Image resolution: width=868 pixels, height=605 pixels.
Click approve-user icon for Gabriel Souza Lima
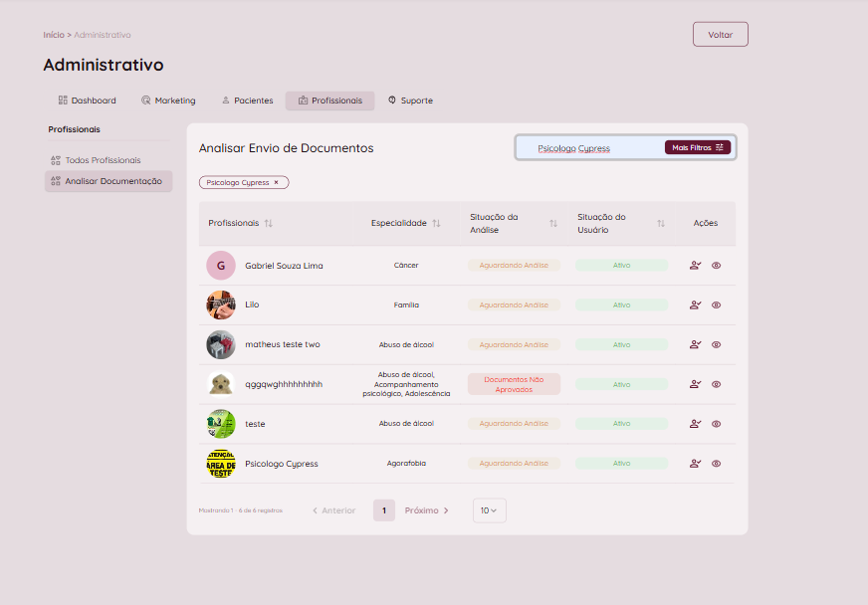695,266
